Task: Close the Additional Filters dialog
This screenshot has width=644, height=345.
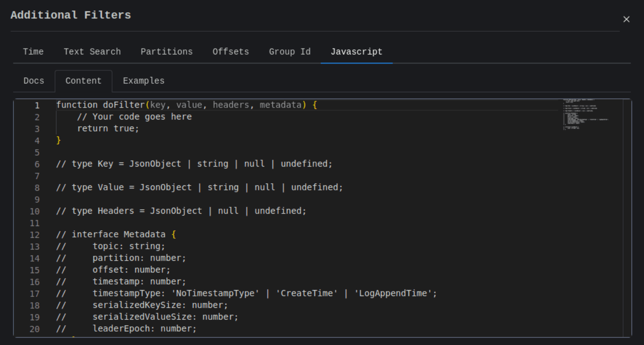Action: [x=626, y=19]
